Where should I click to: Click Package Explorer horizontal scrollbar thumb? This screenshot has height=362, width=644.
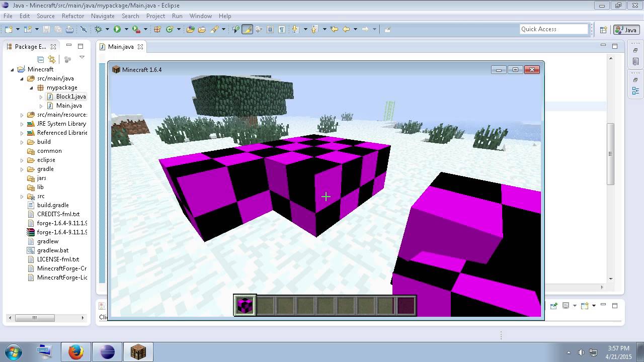point(35,318)
